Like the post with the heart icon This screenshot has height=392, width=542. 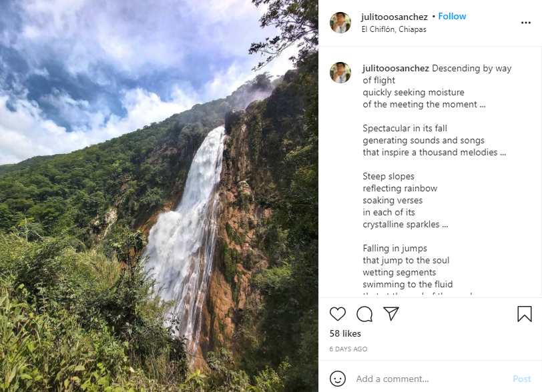(338, 314)
